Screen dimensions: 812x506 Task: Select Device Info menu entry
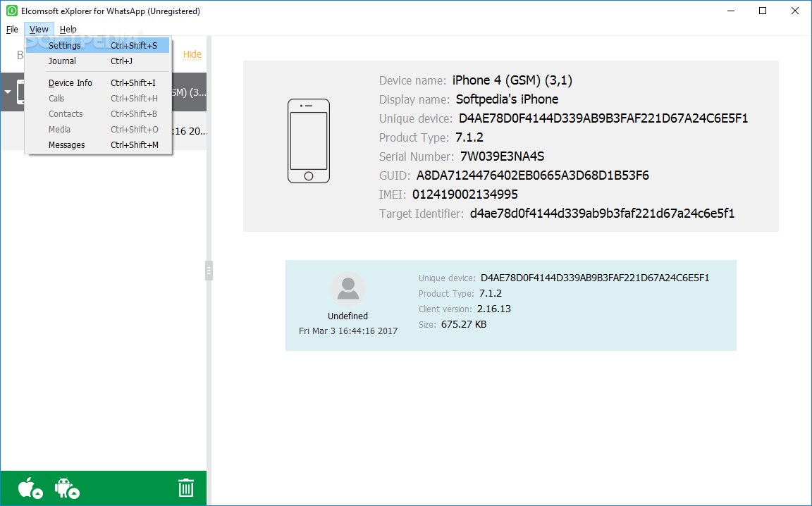(98, 83)
